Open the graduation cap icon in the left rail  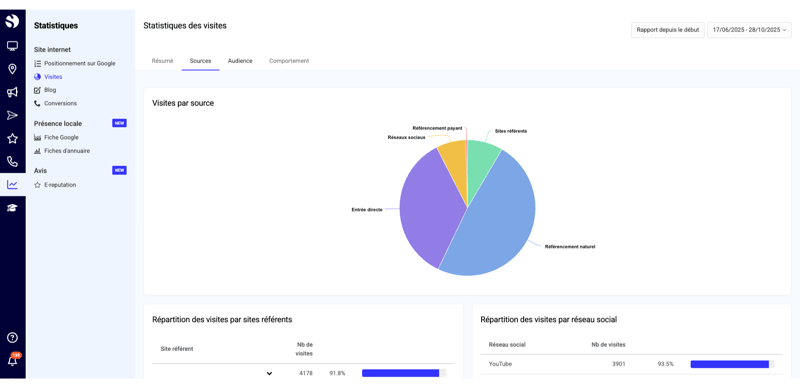click(12, 208)
